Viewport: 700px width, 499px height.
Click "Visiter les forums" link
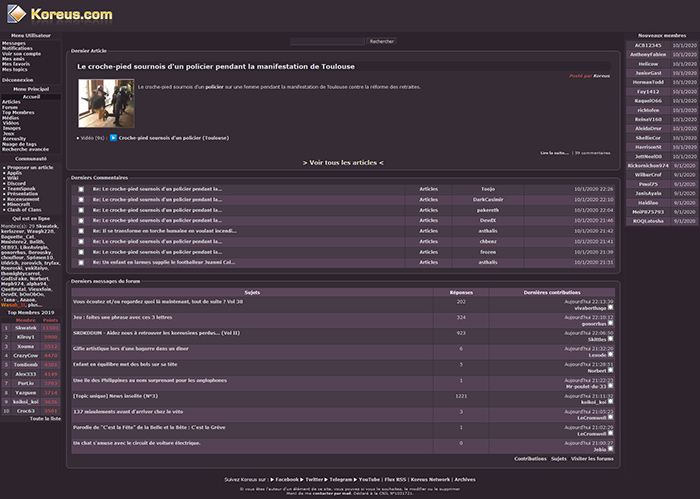click(592, 458)
